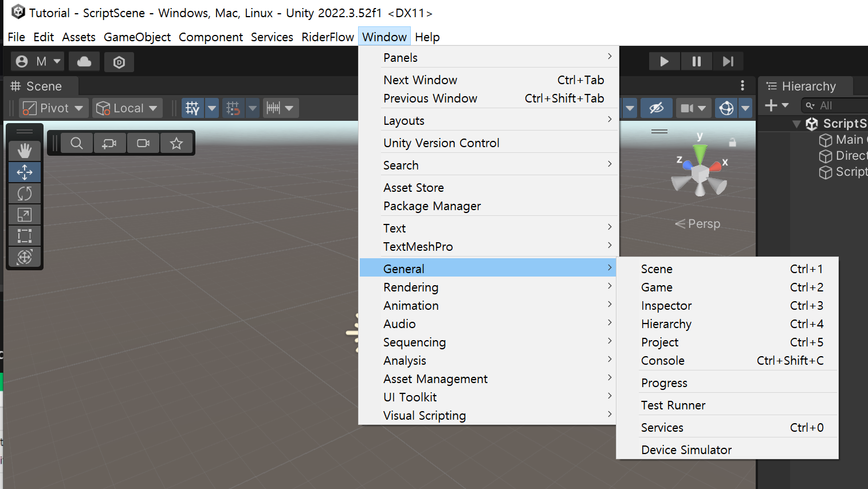The height and width of the screenshot is (489, 868).
Task: Choose Asset Store menu entry
Action: coord(488,188)
